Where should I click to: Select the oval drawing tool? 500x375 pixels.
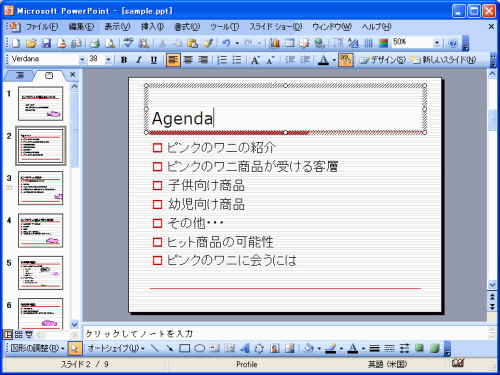199,348
